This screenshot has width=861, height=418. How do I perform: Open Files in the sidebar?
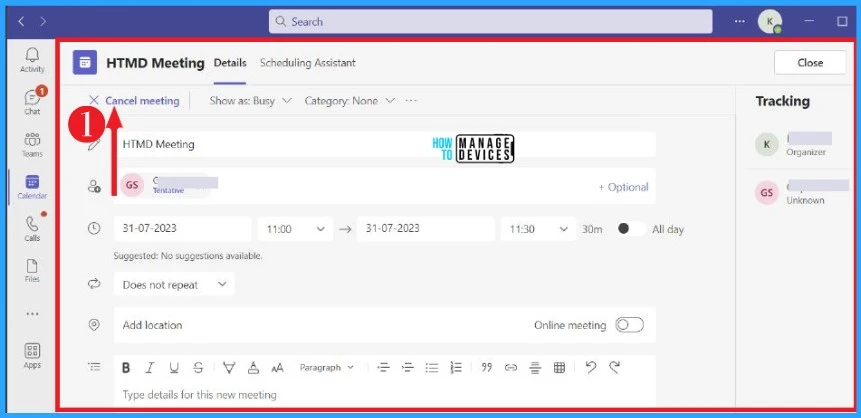point(32,271)
